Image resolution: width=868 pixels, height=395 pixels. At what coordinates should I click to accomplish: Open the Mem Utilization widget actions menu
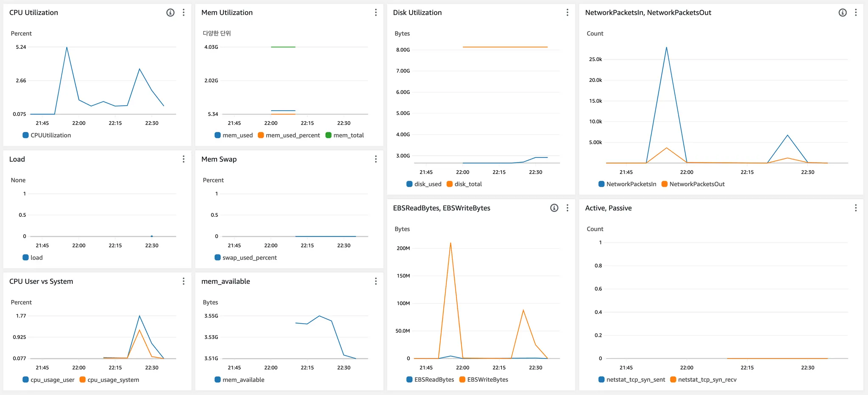click(376, 13)
